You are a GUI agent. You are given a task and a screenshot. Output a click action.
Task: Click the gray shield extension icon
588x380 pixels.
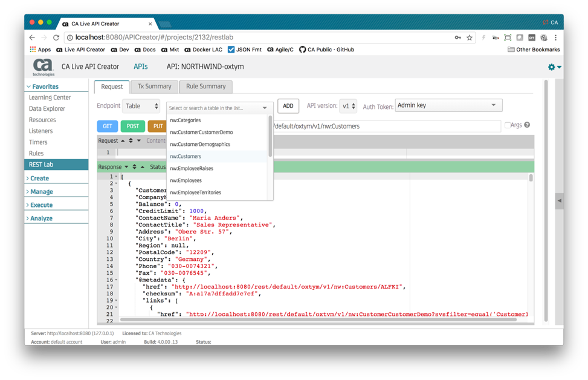click(520, 38)
